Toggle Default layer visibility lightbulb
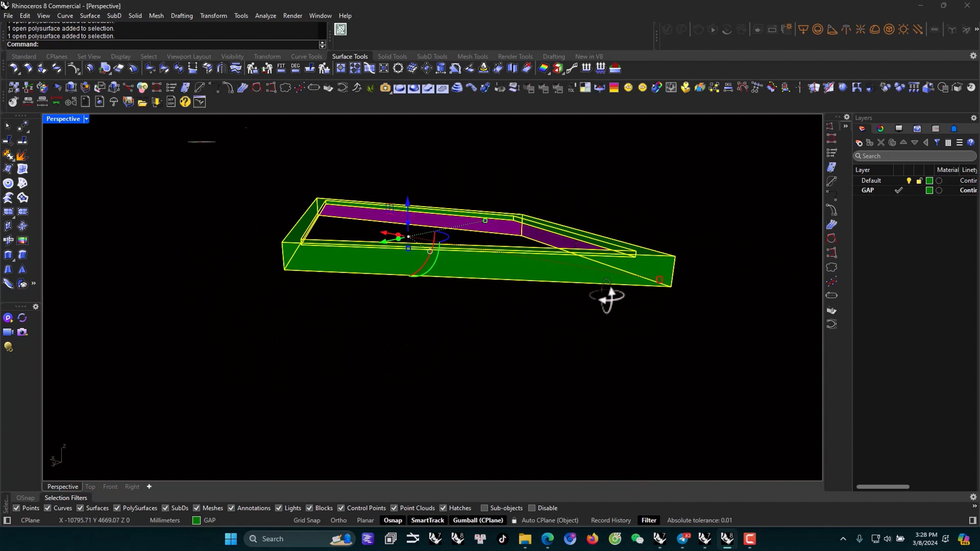980x551 pixels. (x=909, y=180)
